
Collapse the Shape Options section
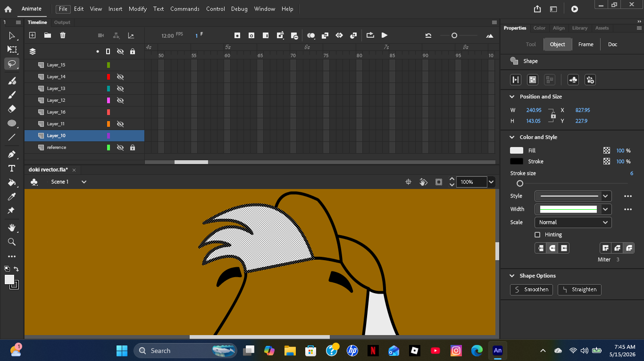tap(512, 276)
